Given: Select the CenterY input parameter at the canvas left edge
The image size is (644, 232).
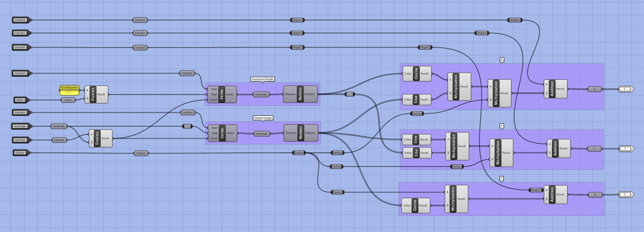Looking at the screenshot, I should (21, 33).
